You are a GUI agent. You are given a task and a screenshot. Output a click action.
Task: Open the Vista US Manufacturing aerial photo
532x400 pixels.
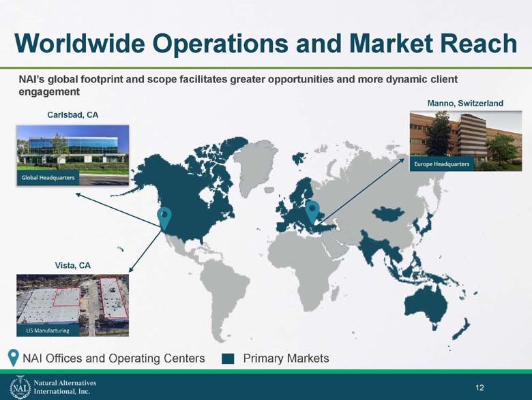click(x=72, y=305)
